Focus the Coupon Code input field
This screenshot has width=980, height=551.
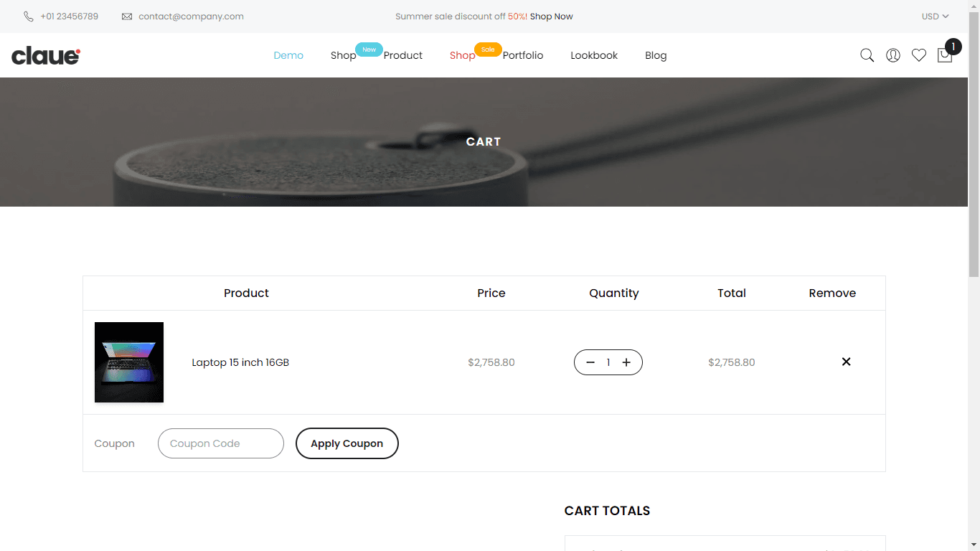pyautogui.click(x=221, y=443)
